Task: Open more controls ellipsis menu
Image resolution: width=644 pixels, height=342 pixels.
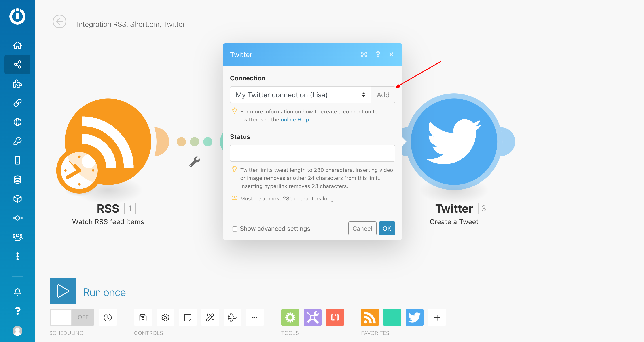Action: pyautogui.click(x=255, y=317)
